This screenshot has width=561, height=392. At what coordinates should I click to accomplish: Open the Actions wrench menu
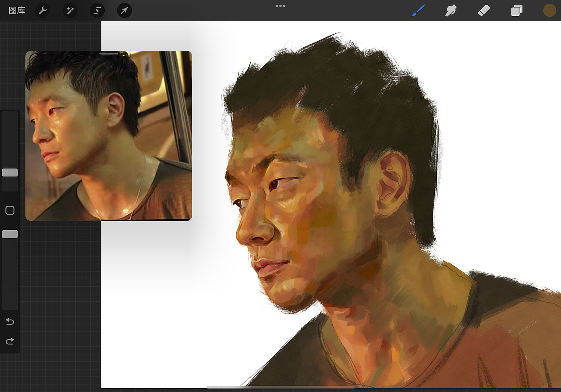43,11
